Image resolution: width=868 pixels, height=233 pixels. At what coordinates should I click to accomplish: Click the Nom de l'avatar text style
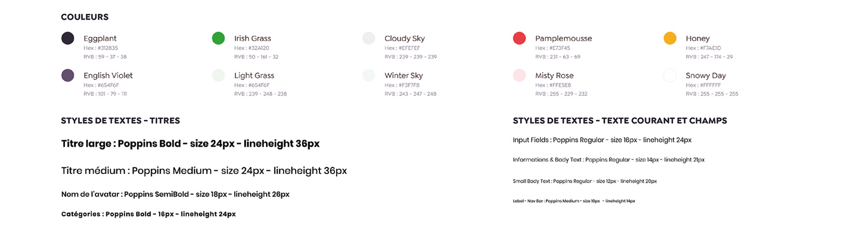point(175,194)
